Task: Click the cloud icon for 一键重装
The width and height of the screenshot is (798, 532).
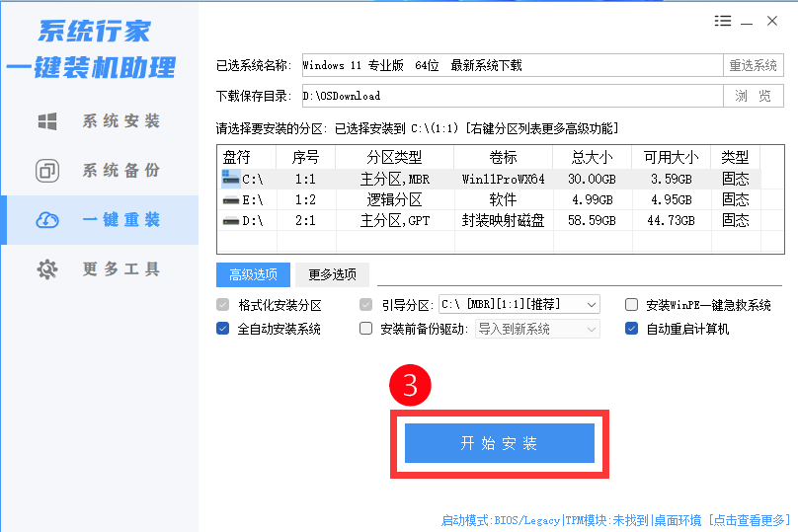Action: [x=47, y=220]
